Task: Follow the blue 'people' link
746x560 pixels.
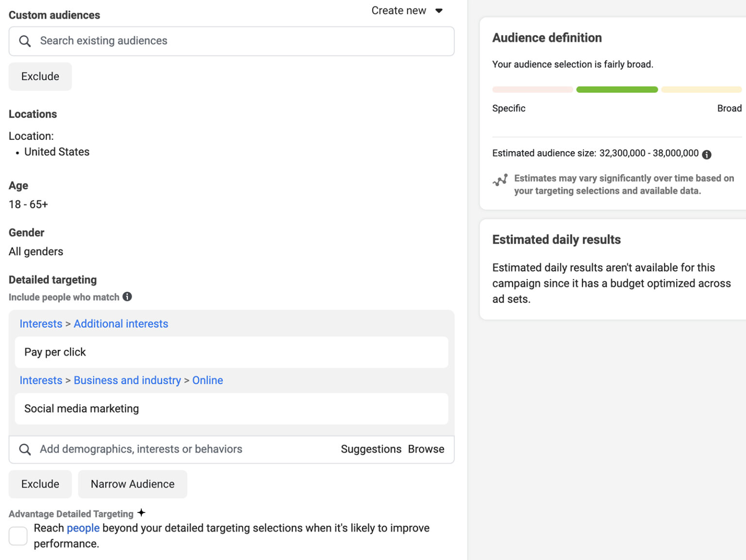Action: tap(83, 528)
